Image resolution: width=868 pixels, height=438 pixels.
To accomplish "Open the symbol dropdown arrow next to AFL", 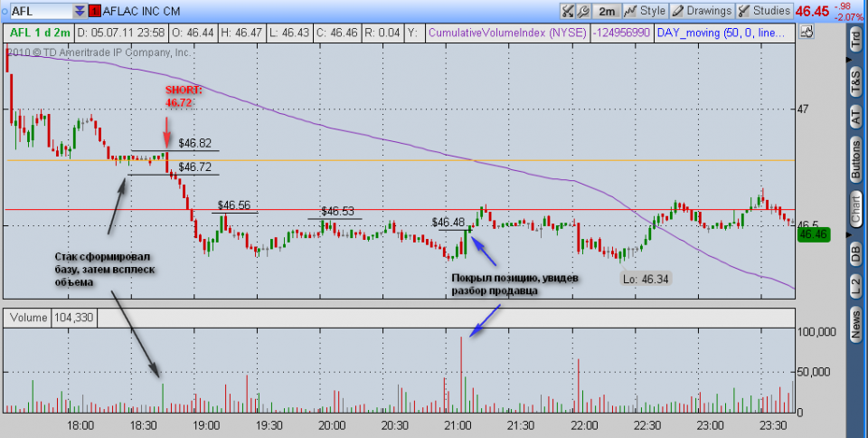I will click(x=80, y=11).
